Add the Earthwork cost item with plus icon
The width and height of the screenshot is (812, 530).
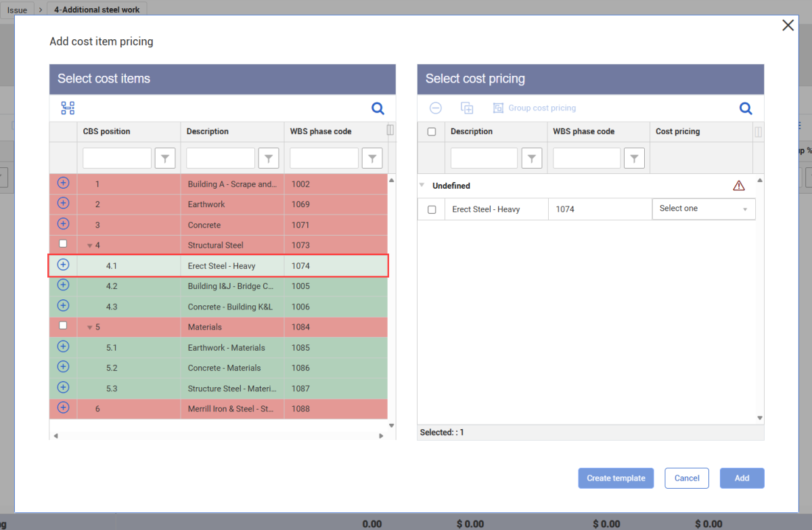(63, 203)
